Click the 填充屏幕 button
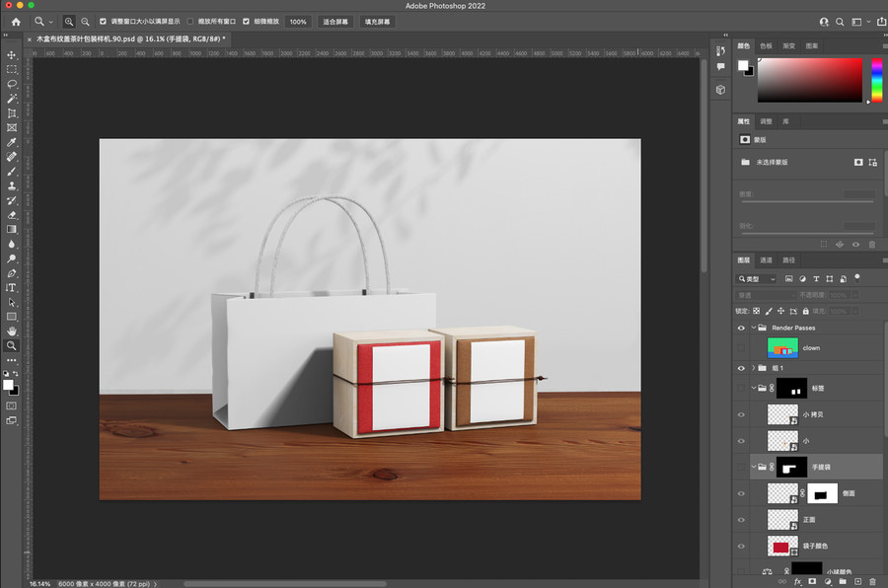The height and width of the screenshot is (588, 888). (377, 22)
